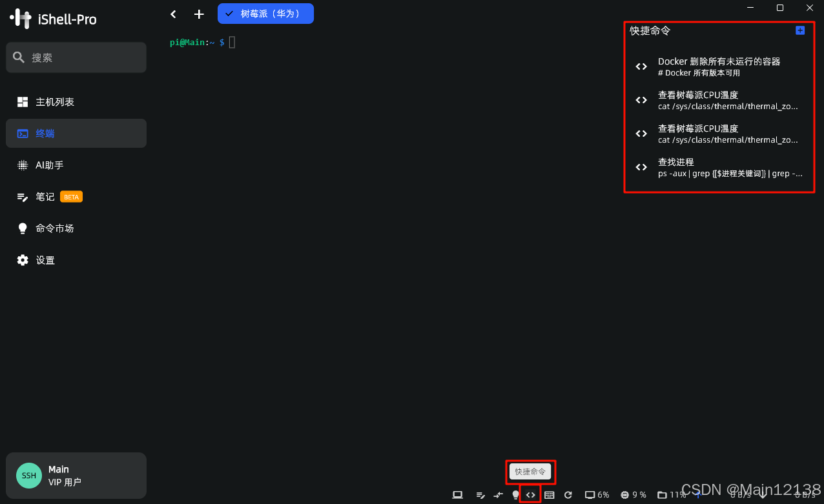Open notes from status bar icon
The width and height of the screenshot is (824, 504).
click(480, 495)
